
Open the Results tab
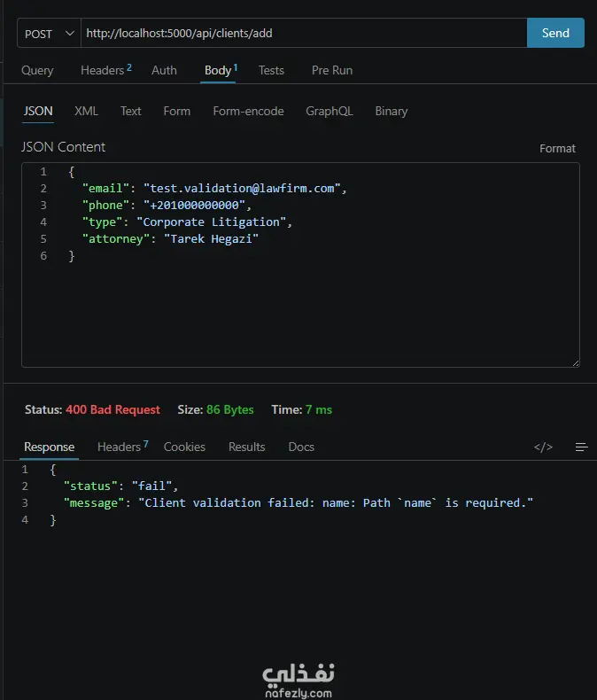(x=247, y=447)
